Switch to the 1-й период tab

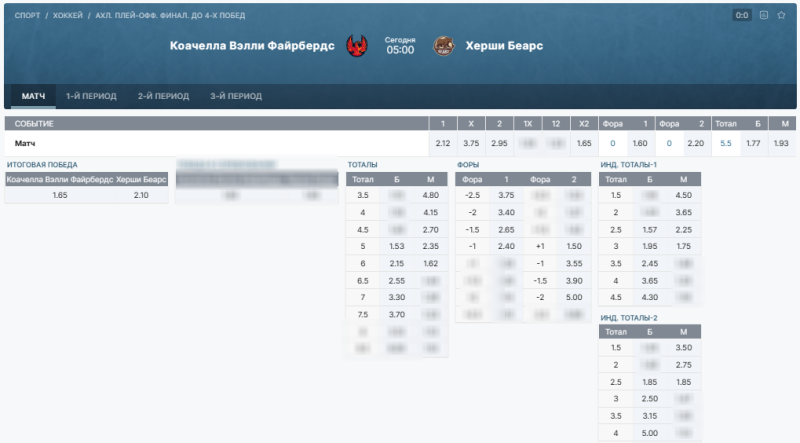(x=91, y=96)
